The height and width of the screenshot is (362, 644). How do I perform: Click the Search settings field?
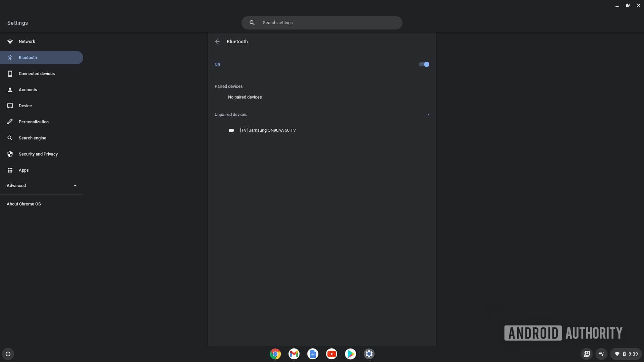pyautogui.click(x=322, y=23)
